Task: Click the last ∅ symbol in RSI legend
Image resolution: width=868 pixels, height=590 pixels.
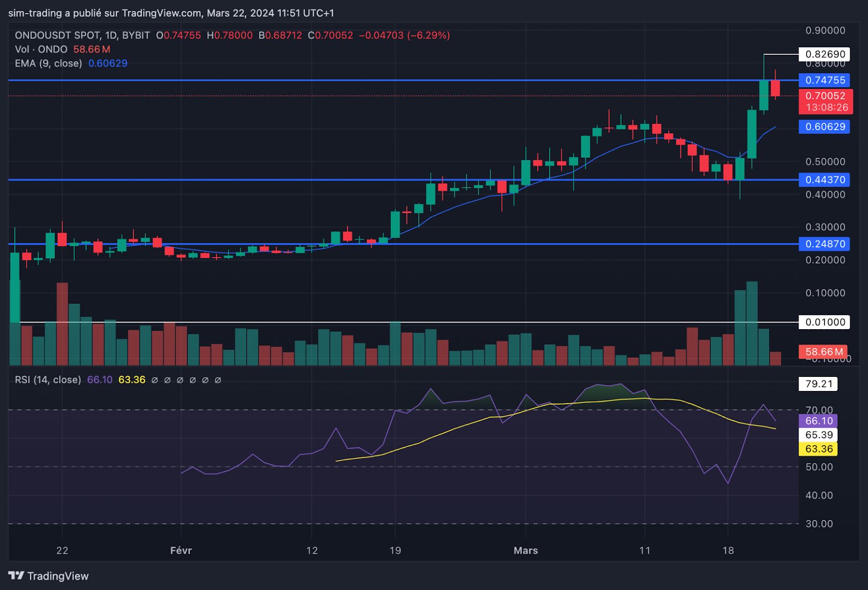Action: [218, 380]
